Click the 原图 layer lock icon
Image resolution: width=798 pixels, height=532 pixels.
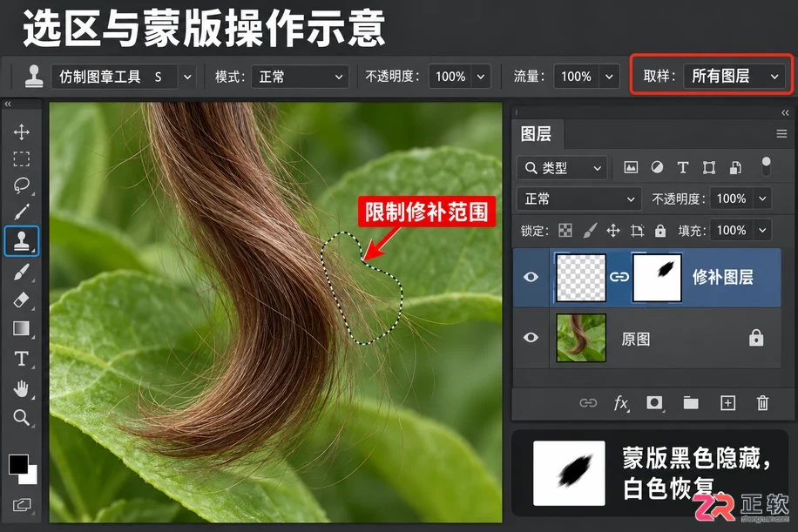coord(756,338)
